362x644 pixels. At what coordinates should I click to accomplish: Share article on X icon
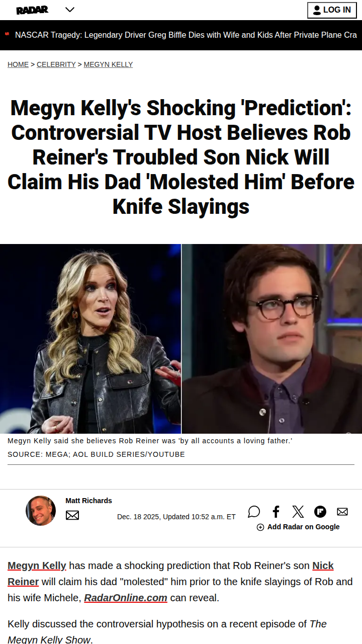coord(298,512)
